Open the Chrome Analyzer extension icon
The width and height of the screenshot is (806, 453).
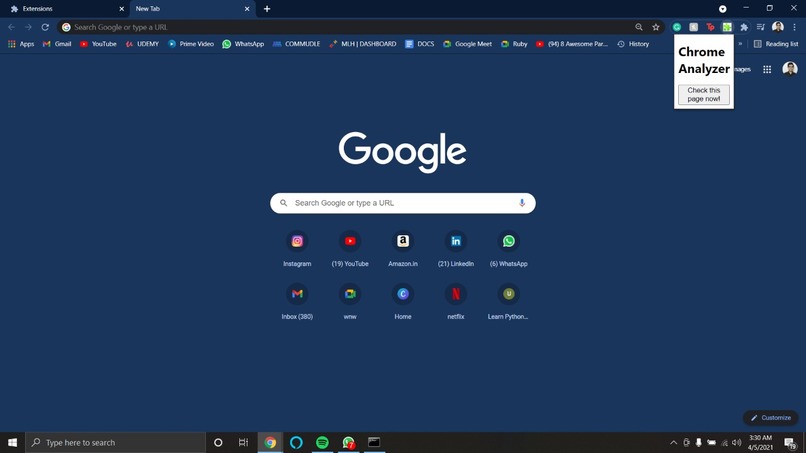(x=727, y=27)
